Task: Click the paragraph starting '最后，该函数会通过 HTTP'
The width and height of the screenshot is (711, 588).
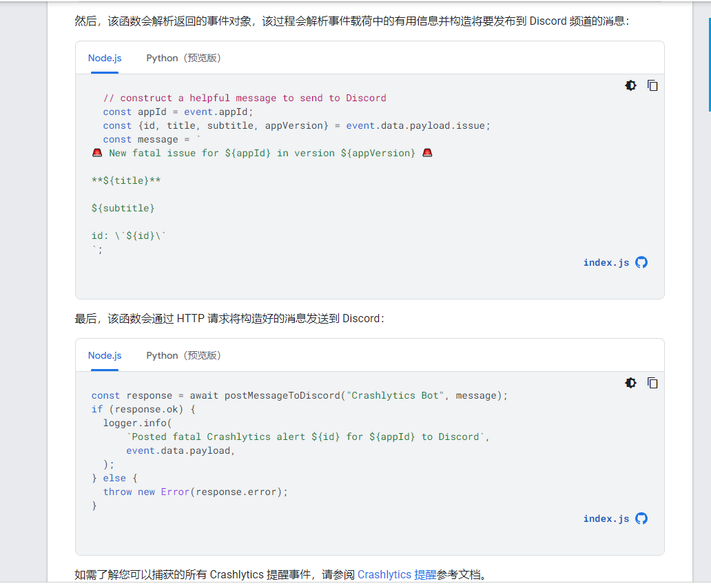Action: (x=229, y=319)
